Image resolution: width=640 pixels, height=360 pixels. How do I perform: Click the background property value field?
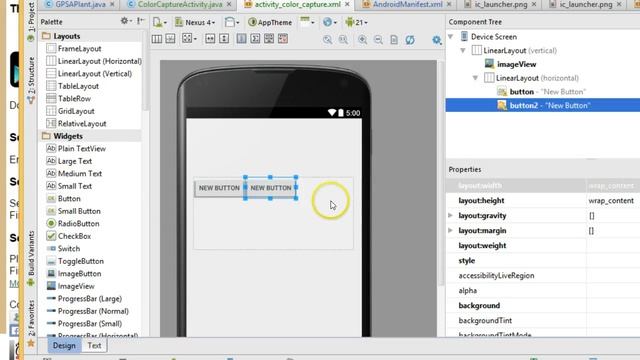[613, 306]
